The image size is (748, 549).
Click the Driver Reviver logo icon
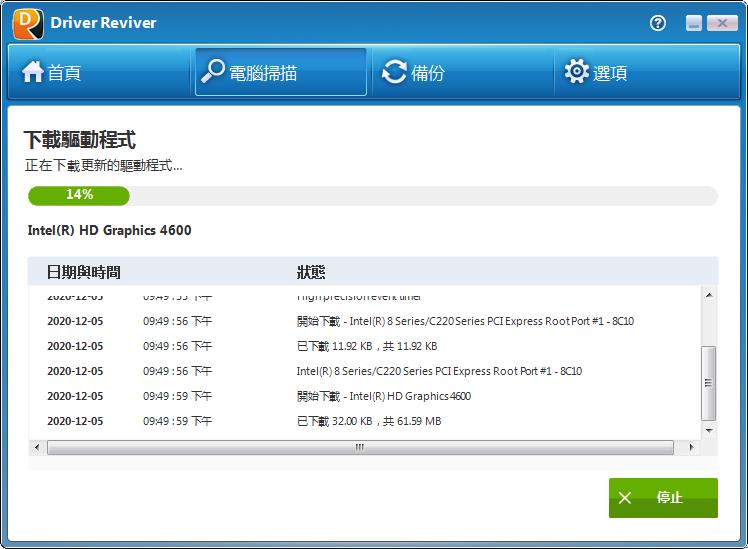click(28, 23)
